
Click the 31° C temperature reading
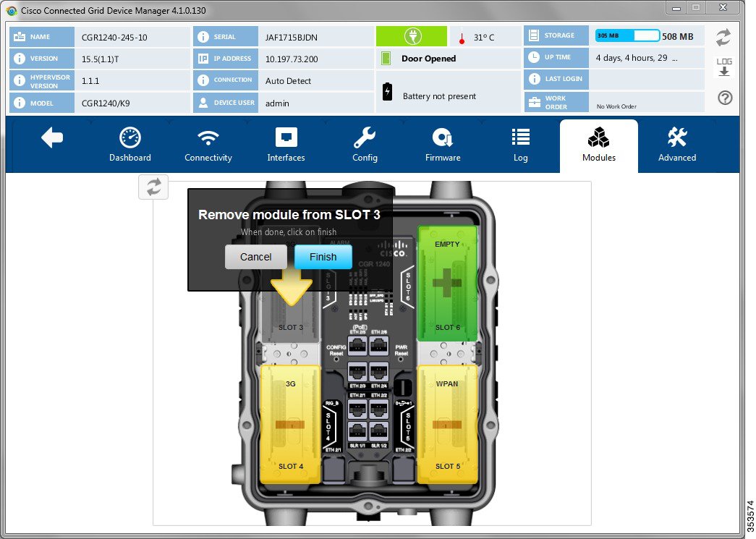(483, 38)
